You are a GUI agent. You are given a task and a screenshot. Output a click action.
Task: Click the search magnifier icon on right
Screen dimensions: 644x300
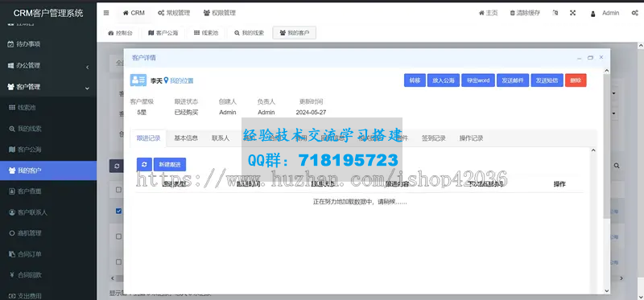click(x=617, y=166)
